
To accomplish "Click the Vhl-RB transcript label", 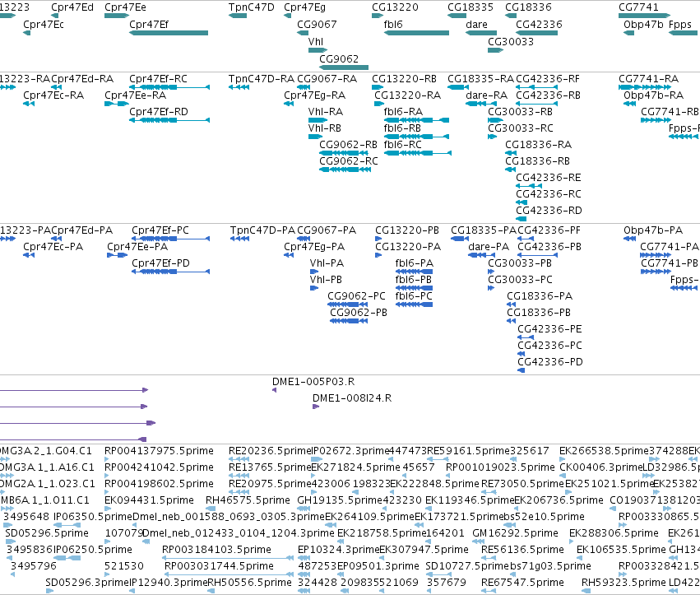I will pyautogui.click(x=325, y=128).
